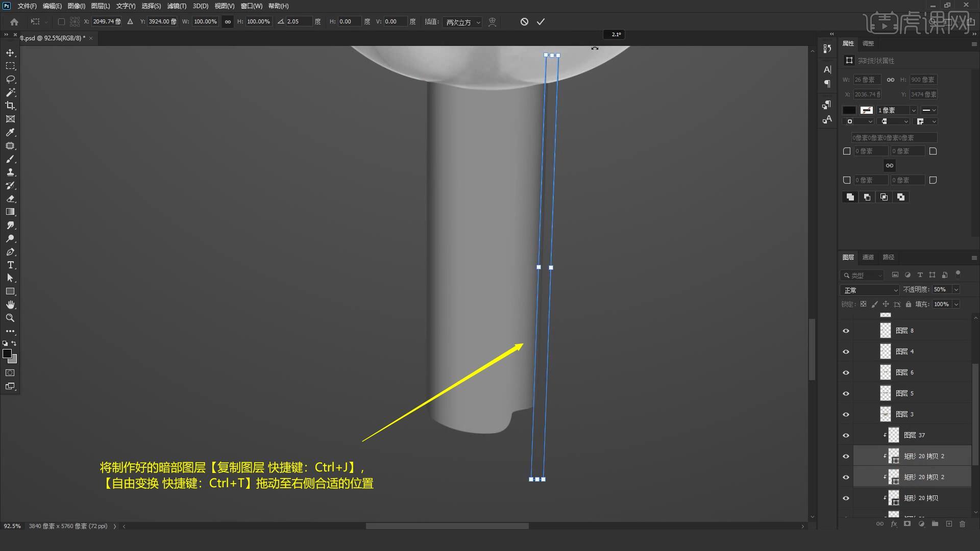Click the shape fill color swatch
The height and width of the screenshot is (551, 980).
pyautogui.click(x=849, y=110)
